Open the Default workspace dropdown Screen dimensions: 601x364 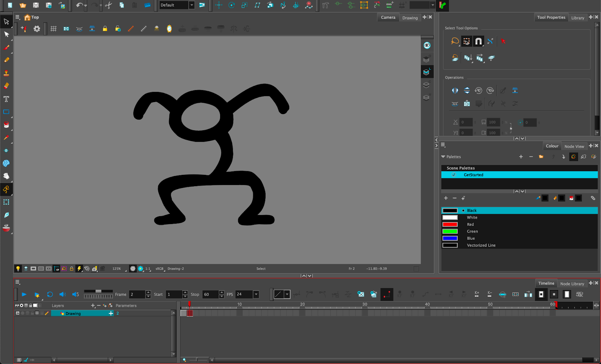click(192, 5)
